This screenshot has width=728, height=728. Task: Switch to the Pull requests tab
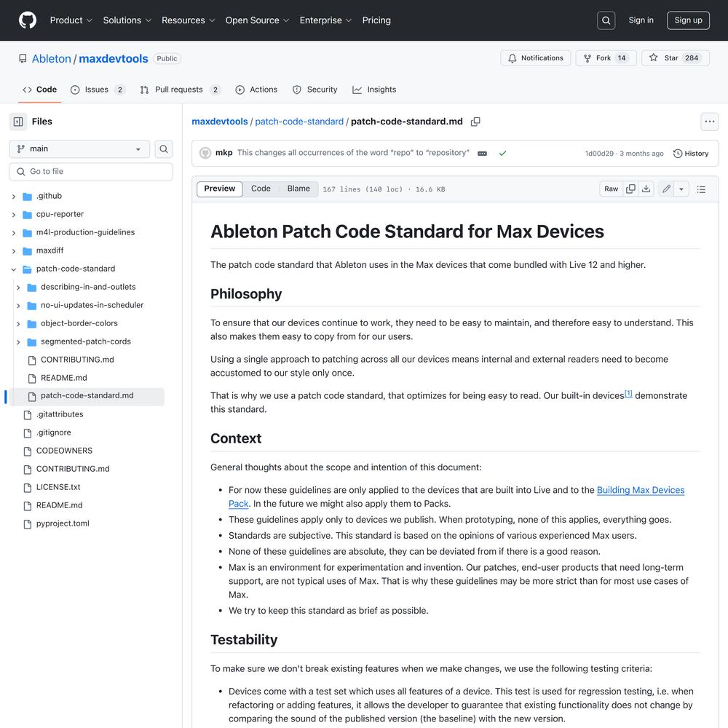click(x=180, y=90)
